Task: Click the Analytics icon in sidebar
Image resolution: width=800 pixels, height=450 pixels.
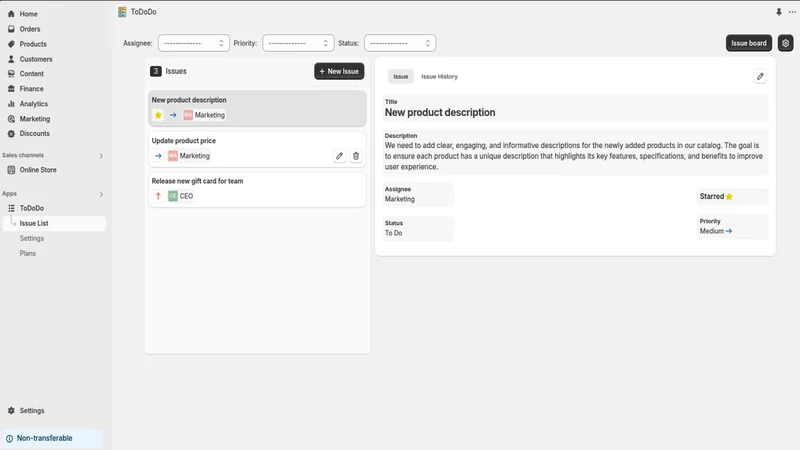Action: click(x=11, y=104)
